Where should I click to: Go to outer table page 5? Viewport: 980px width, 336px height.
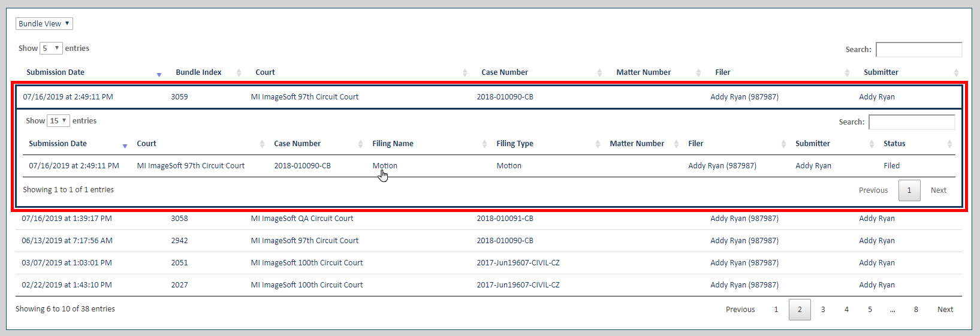click(870, 310)
